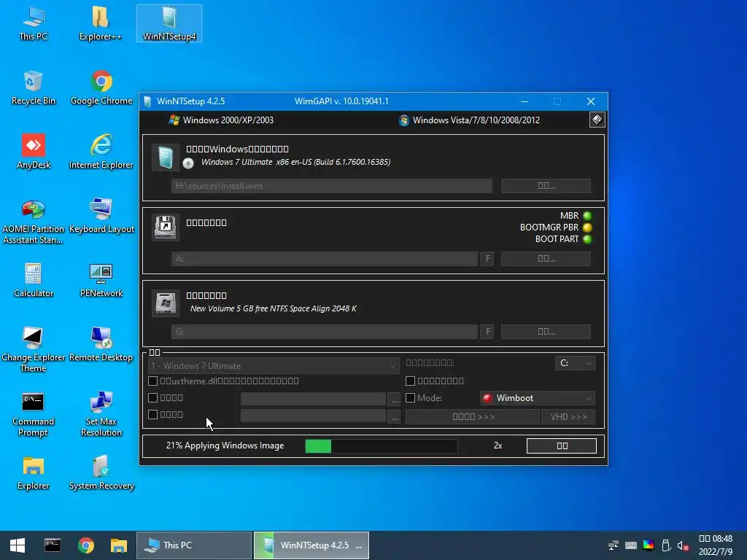Screen dimensions: 747x560
Task: Toggle the uxtheme.dll patch checkbox
Action: click(x=153, y=381)
